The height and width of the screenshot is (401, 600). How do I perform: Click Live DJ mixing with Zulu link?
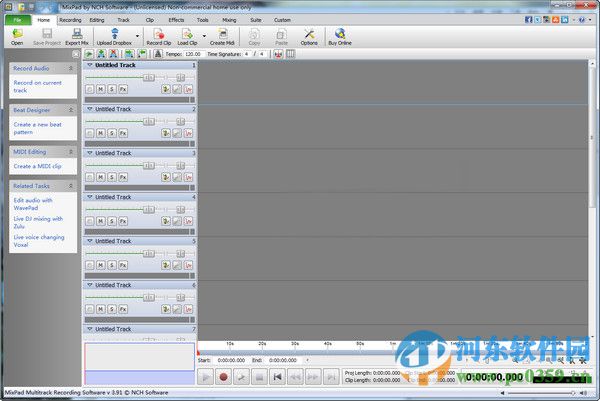pyautogui.click(x=38, y=222)
